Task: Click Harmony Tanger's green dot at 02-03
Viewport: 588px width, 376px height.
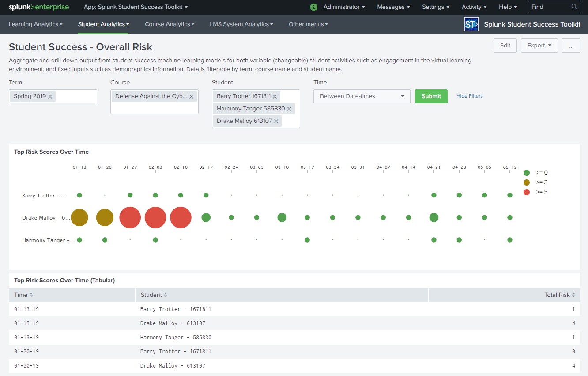Action: [155, 240]
